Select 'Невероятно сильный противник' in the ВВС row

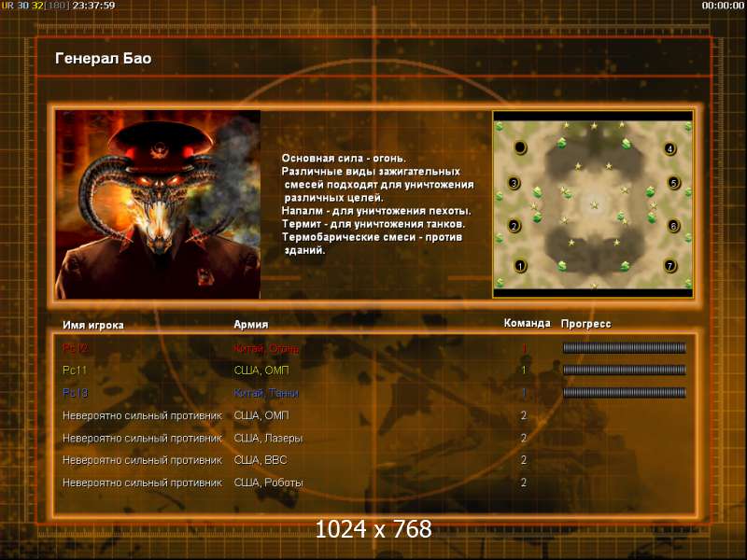[x=143, y=460]
